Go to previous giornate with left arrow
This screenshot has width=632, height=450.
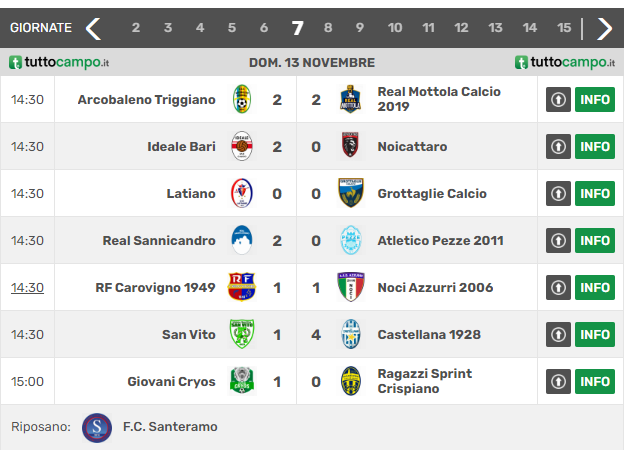point(94,28)
